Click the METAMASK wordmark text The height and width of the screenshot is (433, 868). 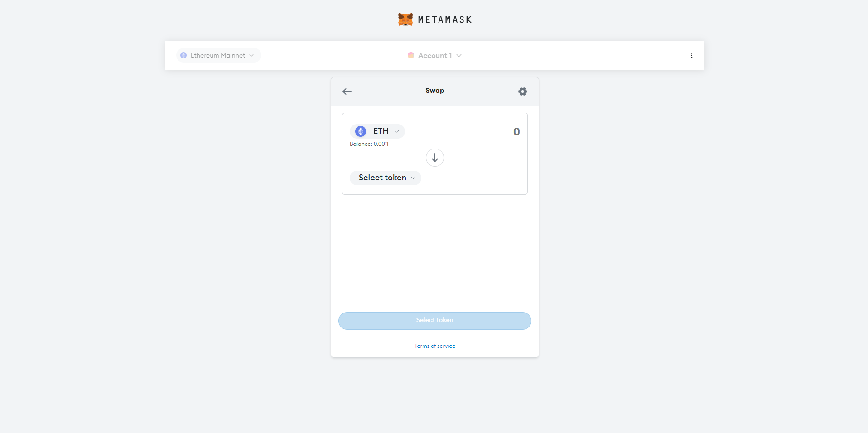445,19
